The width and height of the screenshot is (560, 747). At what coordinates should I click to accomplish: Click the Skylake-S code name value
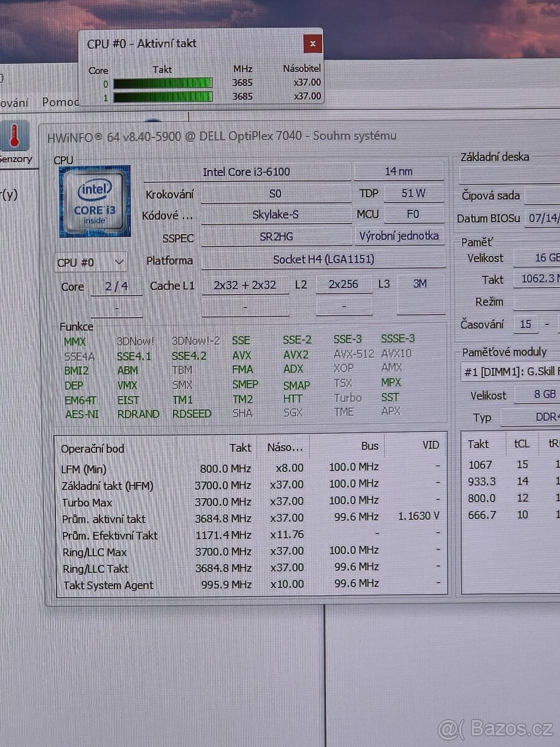point(276,214)
